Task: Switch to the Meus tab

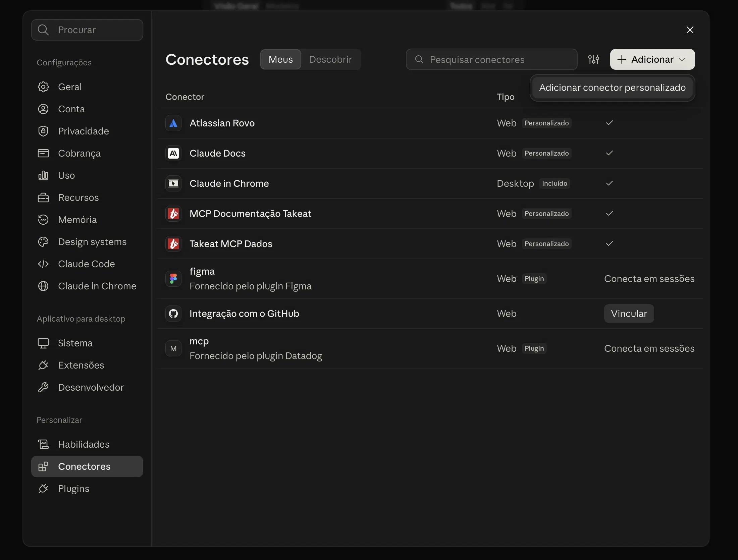Action: pyautogui.click(x=281, y=59)
